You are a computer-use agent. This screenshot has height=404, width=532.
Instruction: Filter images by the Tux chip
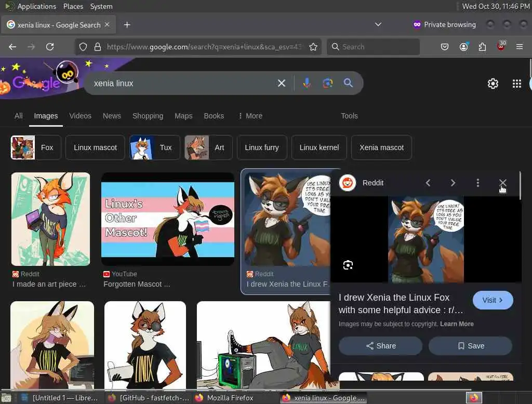[x=155, y=147]
